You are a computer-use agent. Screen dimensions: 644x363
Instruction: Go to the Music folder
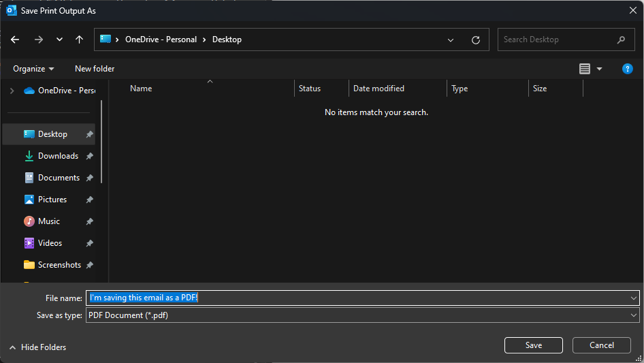pyautogui.click(x=48, y=221)
